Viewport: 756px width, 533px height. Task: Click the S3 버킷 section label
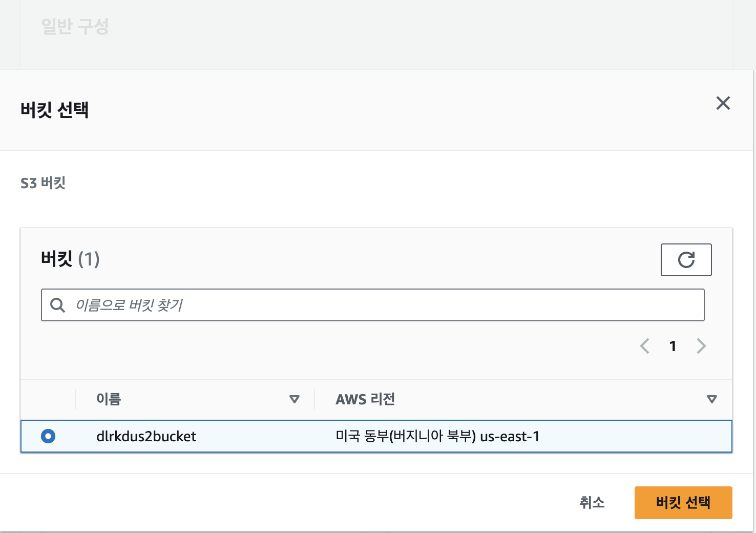(43, 183)
